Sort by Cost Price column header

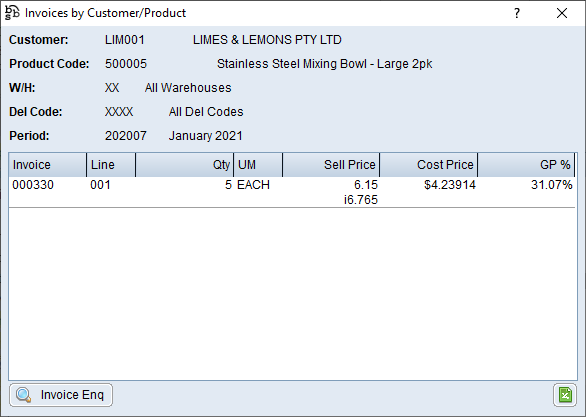click(429, 165)
